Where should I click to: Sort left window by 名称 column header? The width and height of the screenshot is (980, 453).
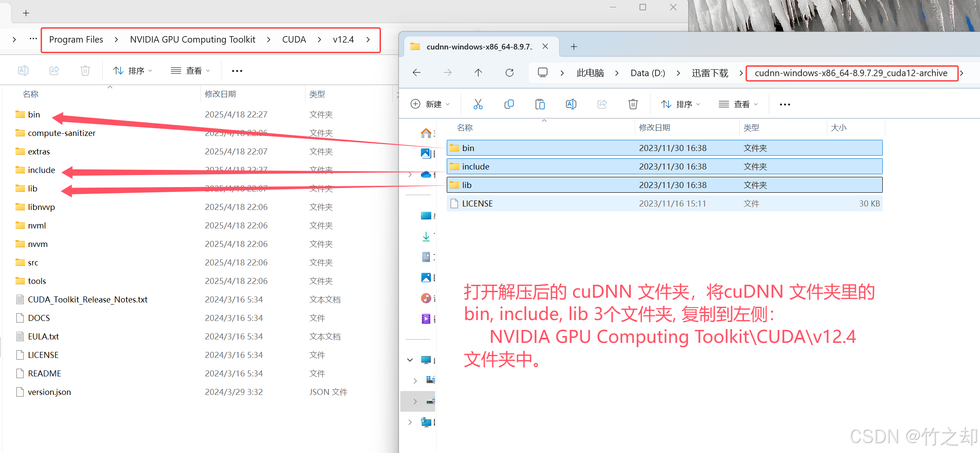pyautogui.click(x=31, y=94)
